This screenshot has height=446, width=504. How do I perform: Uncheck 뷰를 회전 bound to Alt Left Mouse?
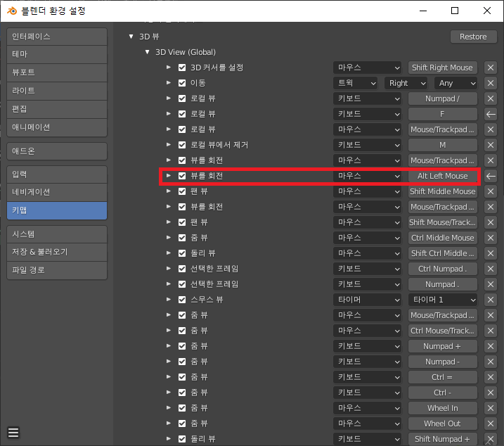tap(182, 176)
